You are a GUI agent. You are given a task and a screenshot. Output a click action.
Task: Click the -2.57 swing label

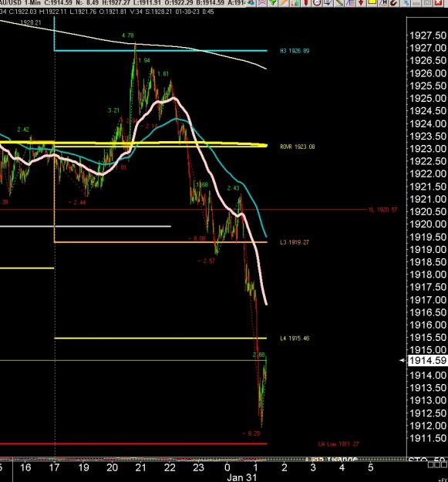click(x=207, y=261)
